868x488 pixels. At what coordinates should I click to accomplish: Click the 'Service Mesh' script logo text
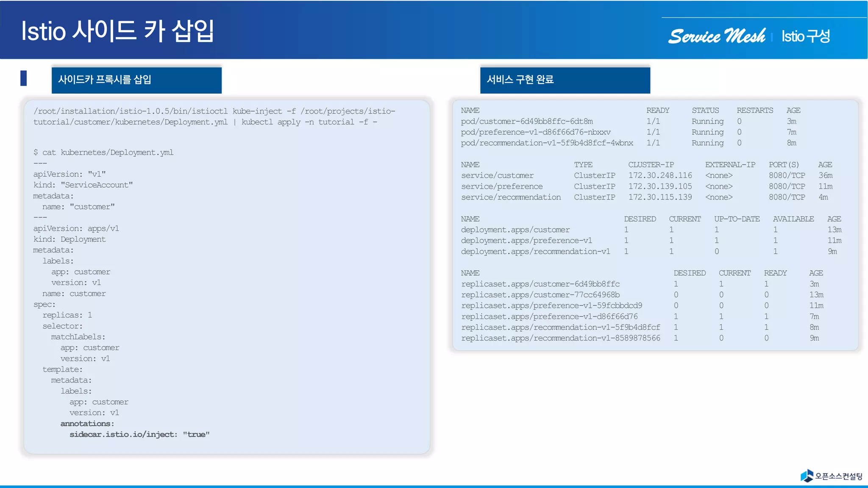pyautogui.click(x=717, y=36)
